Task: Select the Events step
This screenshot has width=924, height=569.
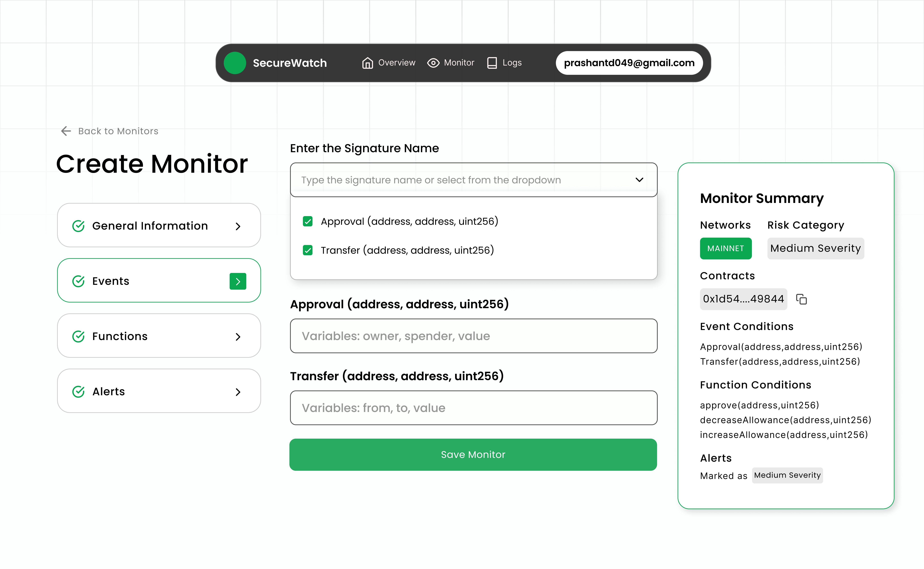Action: [x=159, y=280]
